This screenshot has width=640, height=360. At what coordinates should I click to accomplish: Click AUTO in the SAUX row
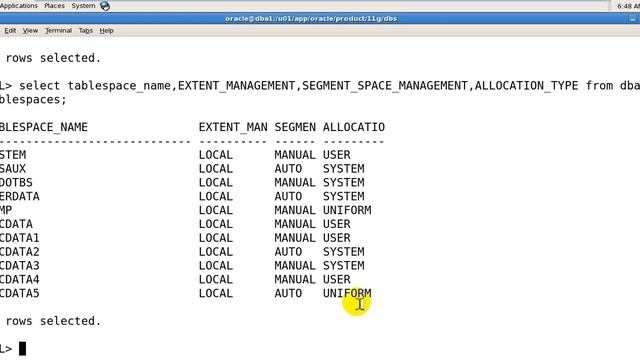pos(288,169)
